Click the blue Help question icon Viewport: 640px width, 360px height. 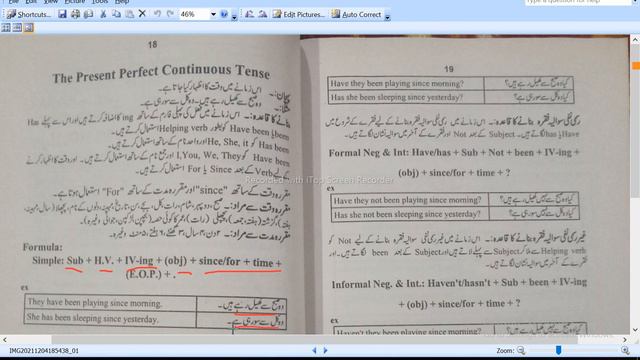coord(224,14)
